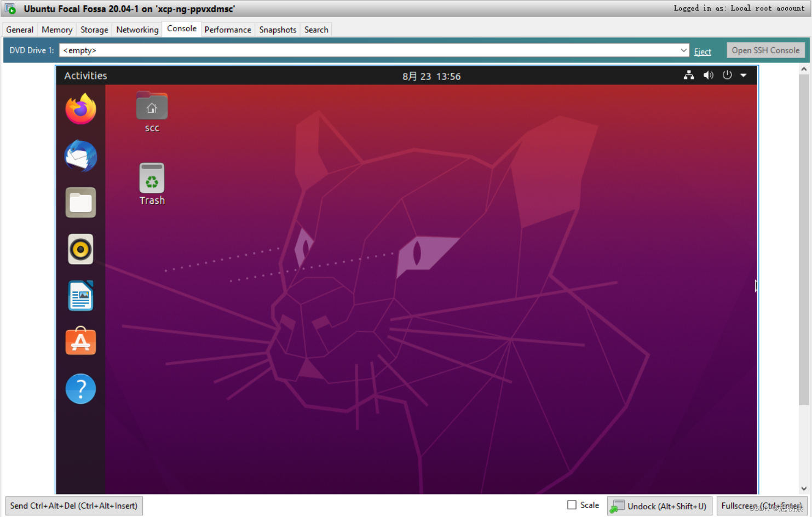
Task: Click the scrollbar up arrow
Action: click(x=803, y=70)
